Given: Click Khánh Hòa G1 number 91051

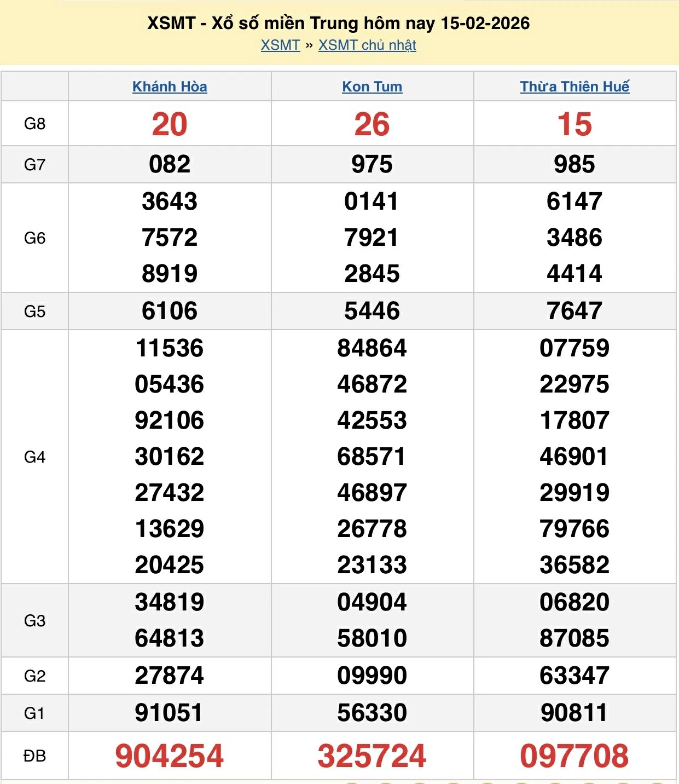Looking at the screenshot, I should coord(170,713).
